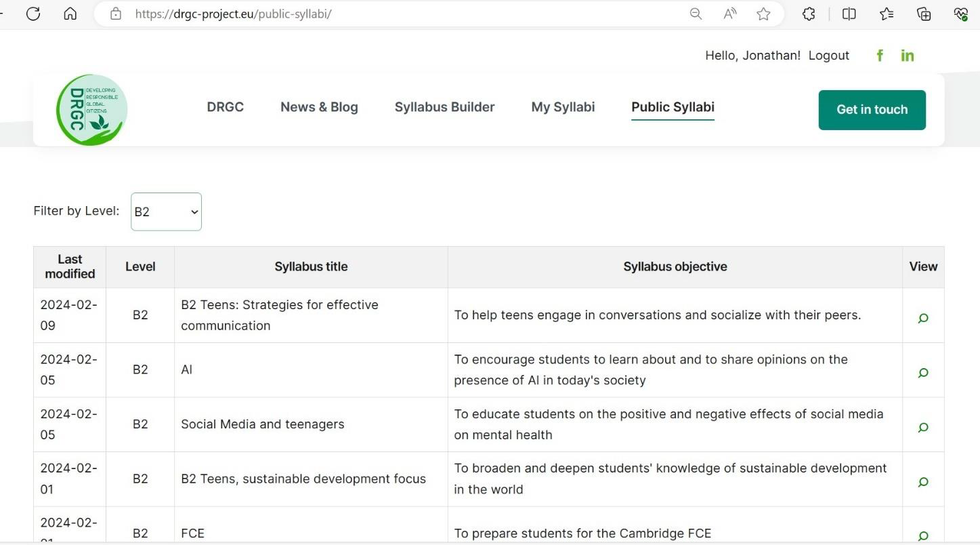980x545 pixels.
Task: Click the browser refresh icon
Action: 33,14
